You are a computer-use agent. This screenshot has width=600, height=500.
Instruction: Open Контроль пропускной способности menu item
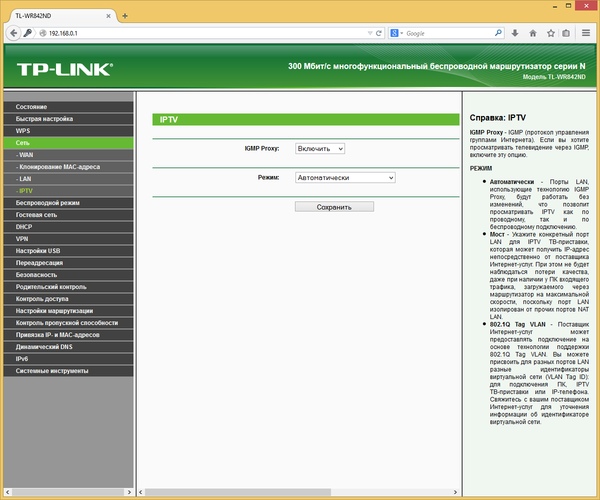[x=69, y=323]
